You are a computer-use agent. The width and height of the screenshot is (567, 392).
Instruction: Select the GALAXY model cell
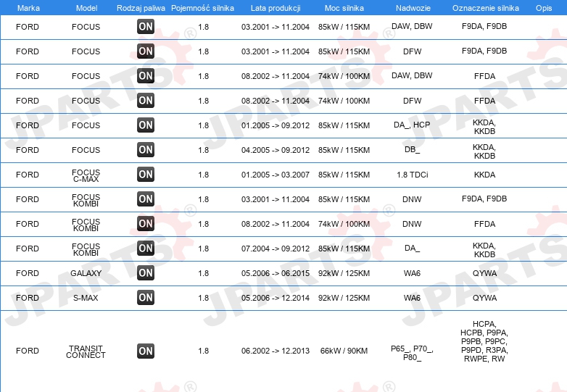[x=86, y=273]
